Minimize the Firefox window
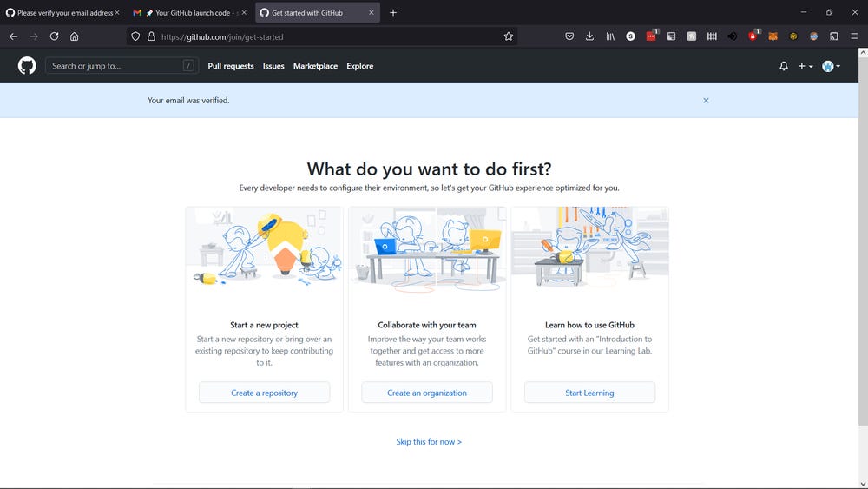 (x=803, y=12)
